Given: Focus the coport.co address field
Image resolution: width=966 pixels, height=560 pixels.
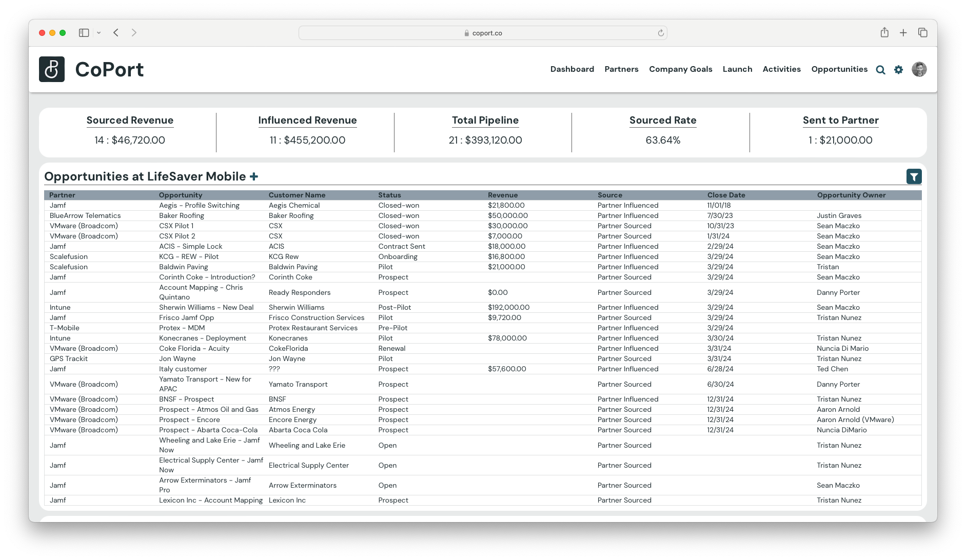Looking at the screenshot, I should click(x=483, y=33).
